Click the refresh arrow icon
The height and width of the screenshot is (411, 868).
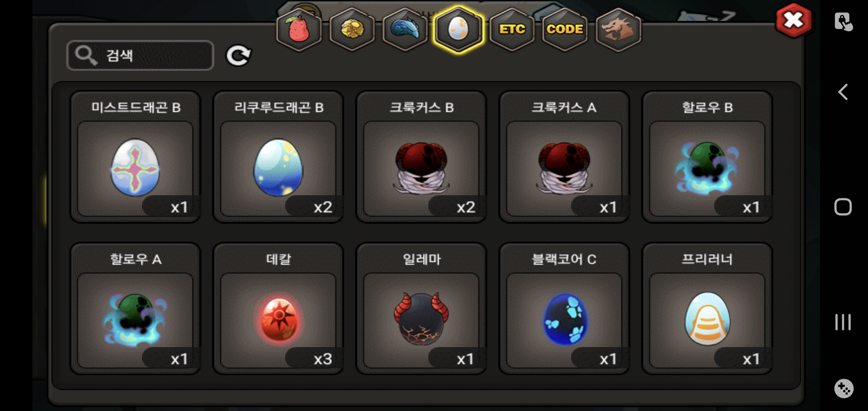(238, 56)
